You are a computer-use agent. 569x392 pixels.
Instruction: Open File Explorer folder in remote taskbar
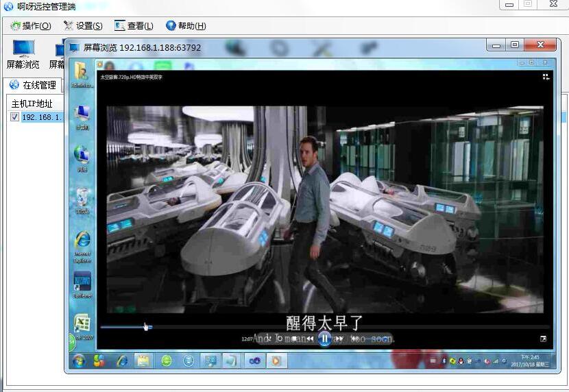click(x=143, y=360)
